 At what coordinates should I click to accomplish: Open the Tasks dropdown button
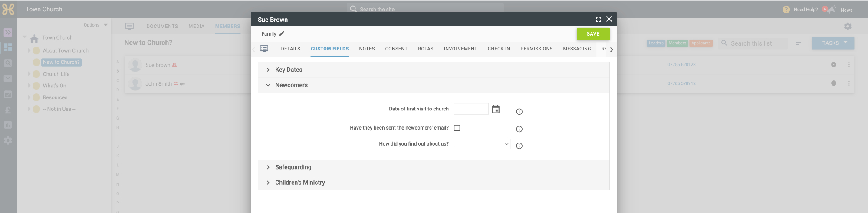click(x=833, y=43)
